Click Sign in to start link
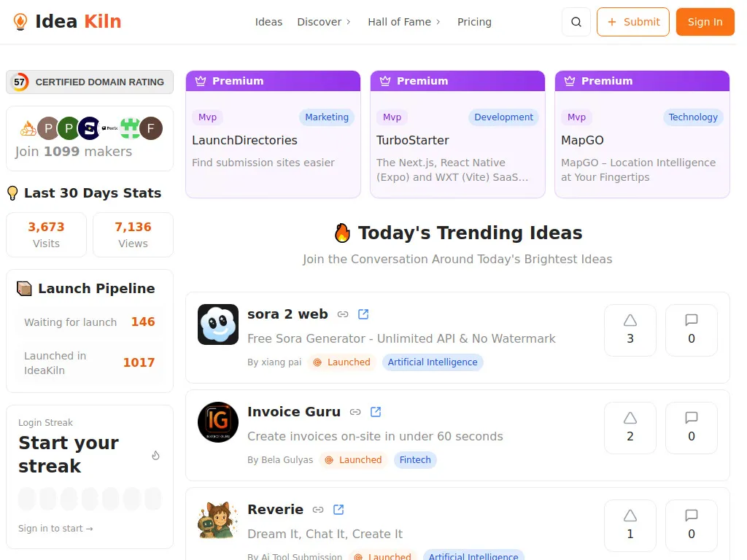This screenshot has width=747, height=560. 55,529
